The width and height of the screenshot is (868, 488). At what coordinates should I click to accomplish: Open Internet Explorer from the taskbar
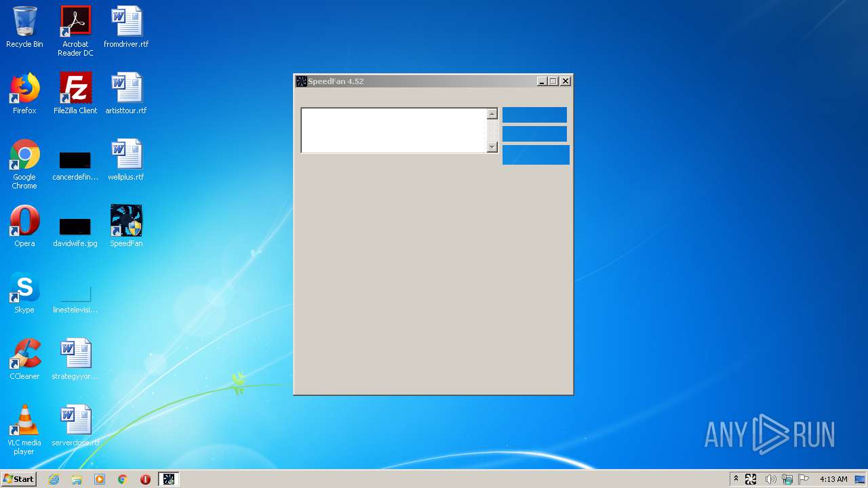54,479
